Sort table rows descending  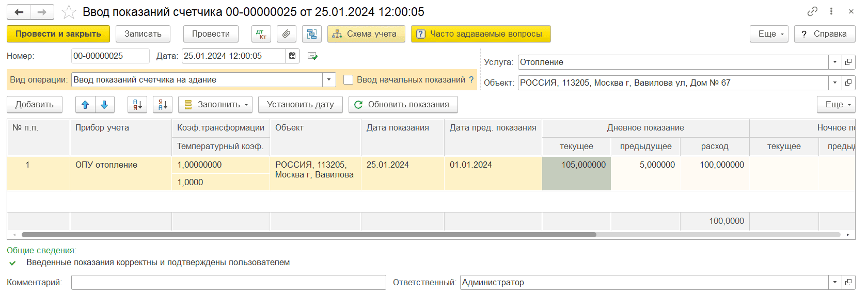(162, 105)
